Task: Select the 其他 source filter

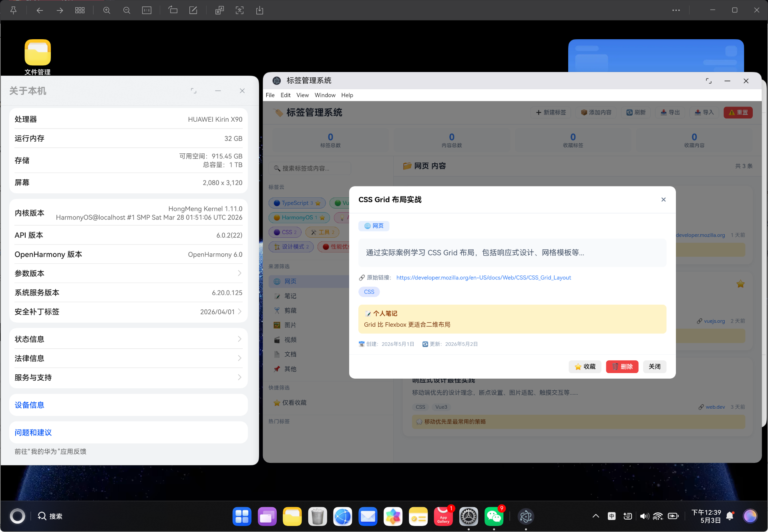Action: coord(290,369)
